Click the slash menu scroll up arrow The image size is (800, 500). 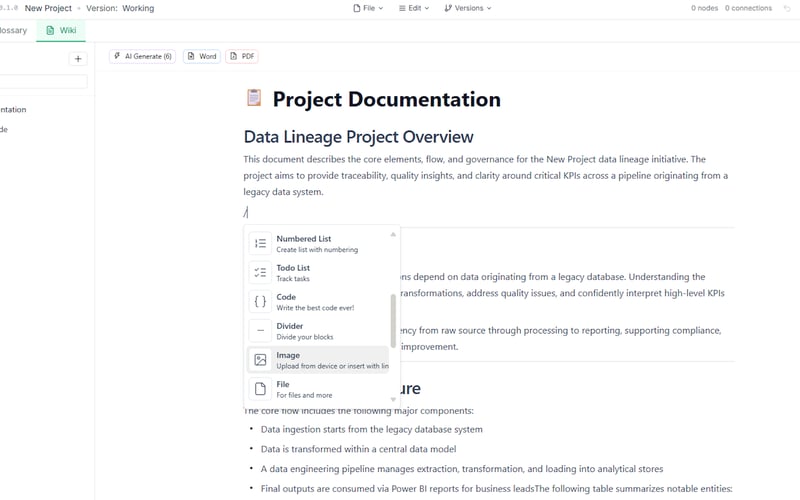point(393,234)
